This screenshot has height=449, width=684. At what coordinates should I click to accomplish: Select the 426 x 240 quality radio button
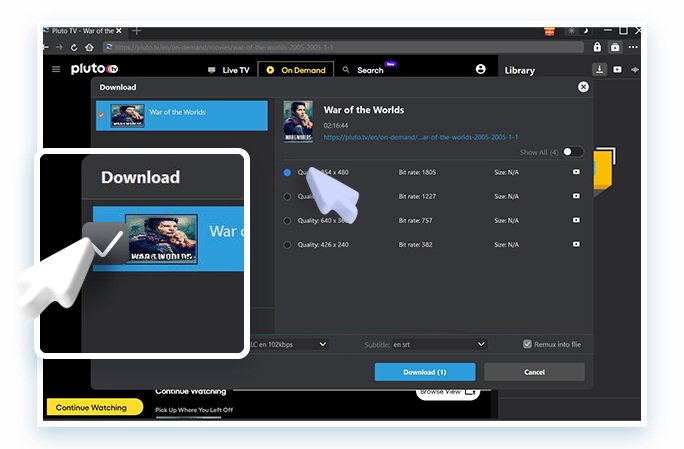tap(287, 245)
